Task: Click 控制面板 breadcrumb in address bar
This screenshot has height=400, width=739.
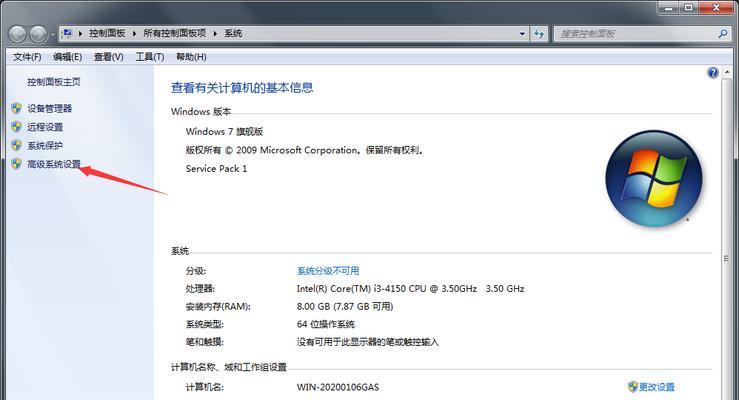Action: point(107,33)
